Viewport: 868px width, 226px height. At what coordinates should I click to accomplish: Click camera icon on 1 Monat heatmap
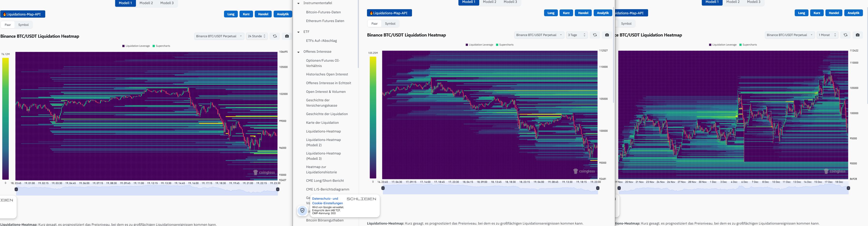[858, 35]
